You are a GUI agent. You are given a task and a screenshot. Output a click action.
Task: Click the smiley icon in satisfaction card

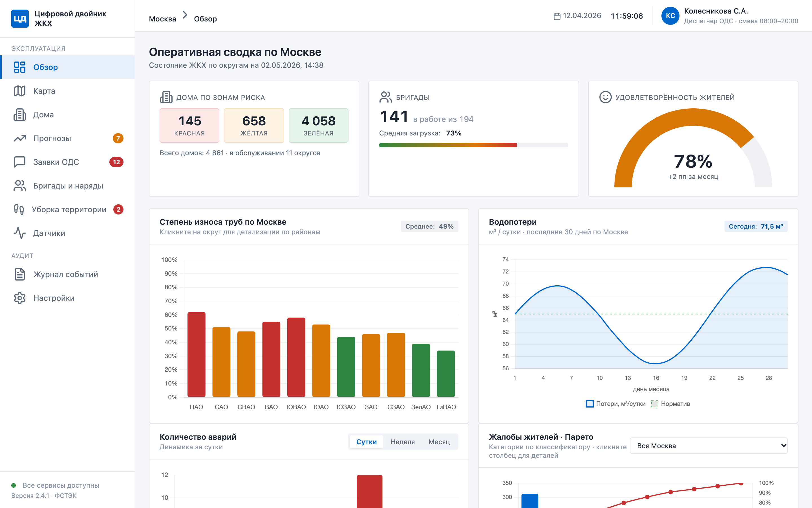tap(605, 97)
